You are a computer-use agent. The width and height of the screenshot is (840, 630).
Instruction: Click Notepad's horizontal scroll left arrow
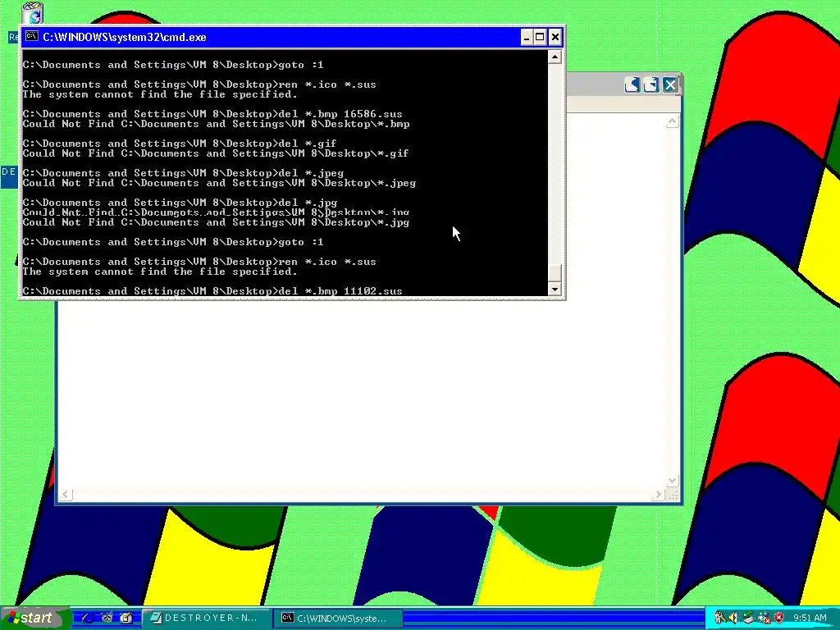coord(66,495)
